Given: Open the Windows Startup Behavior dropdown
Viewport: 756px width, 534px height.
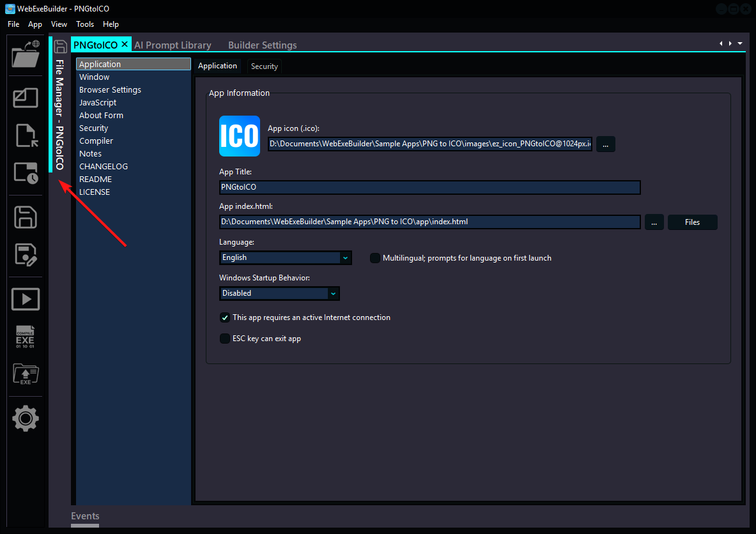Looking at the screenshot, I should pyautogui.click(x=333, y=293).
